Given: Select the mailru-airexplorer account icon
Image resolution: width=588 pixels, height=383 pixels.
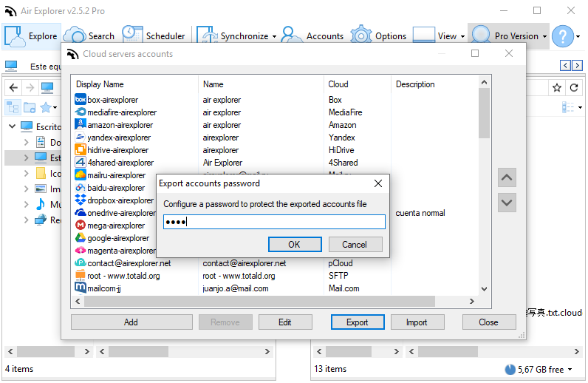Looking at the screenshot, I should coord(81,174).
